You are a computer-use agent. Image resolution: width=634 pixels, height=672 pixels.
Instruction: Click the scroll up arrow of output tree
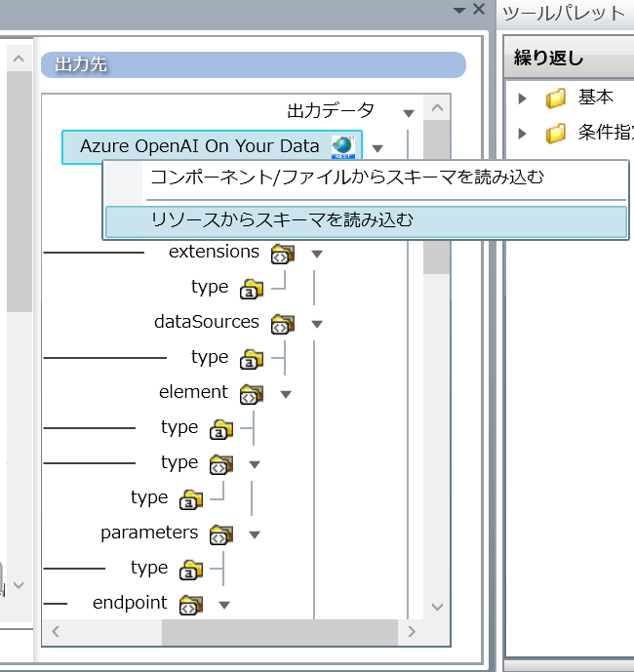(x=437, y=107)
